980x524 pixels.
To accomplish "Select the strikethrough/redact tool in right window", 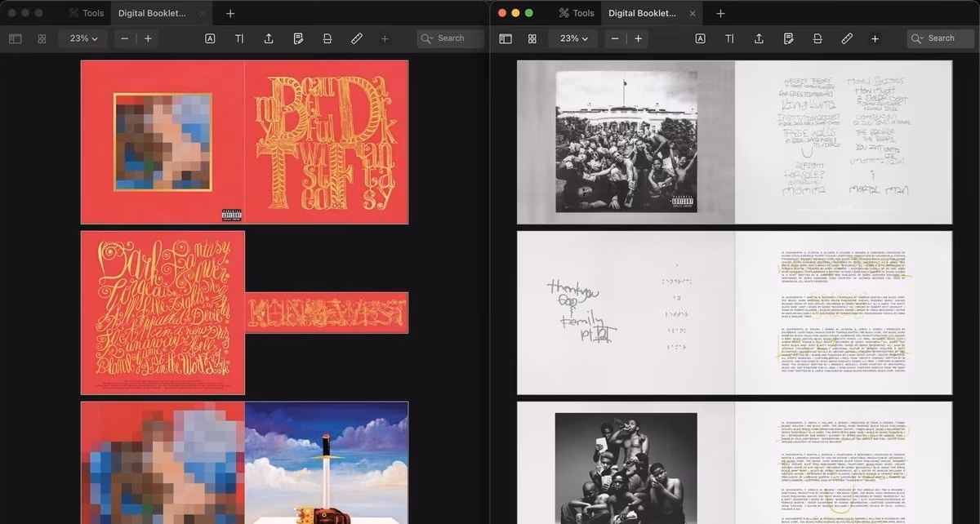I will point(817,38).
